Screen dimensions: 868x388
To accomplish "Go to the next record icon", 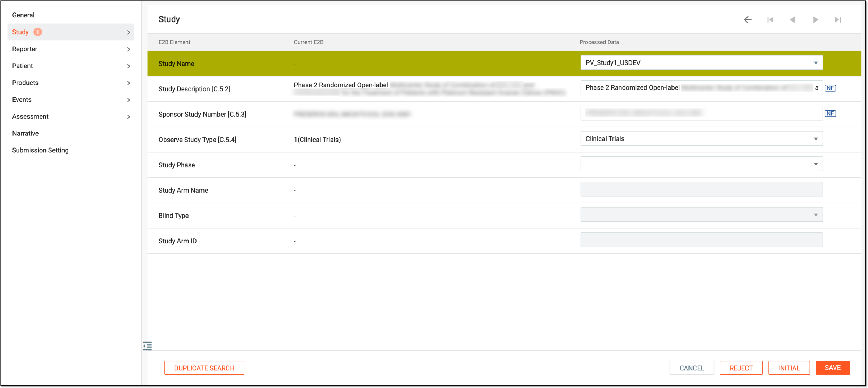I will [x=816, y=20].
